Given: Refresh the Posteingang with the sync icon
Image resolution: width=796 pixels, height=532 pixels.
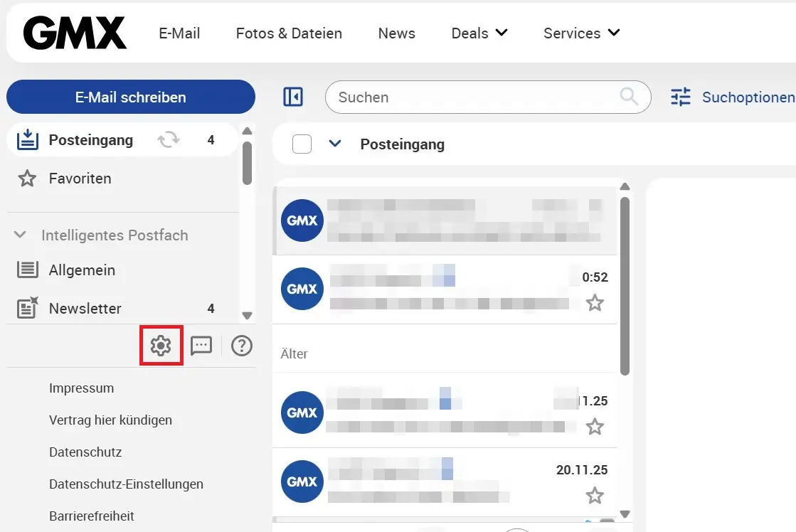Looking at the screenshot, I should [x=169, y=140].
